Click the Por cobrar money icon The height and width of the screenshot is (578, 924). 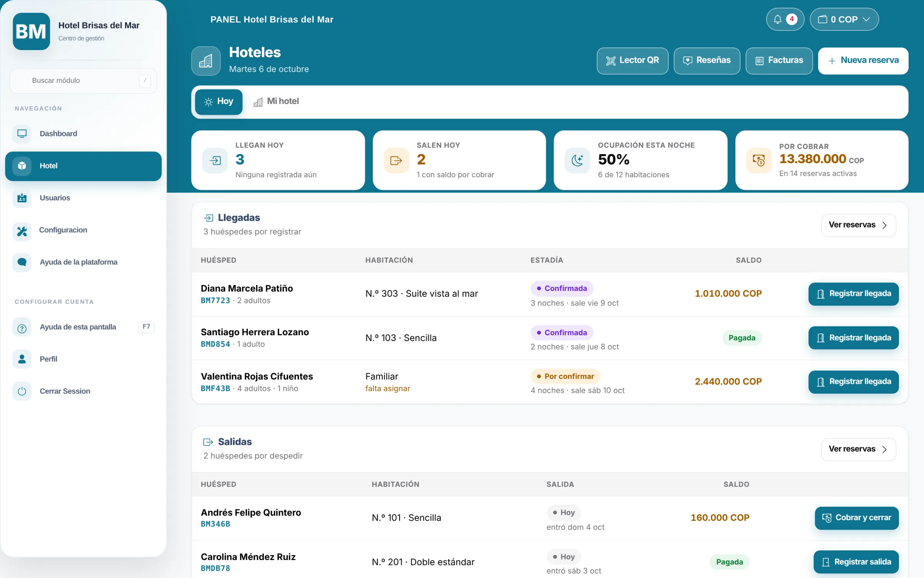pos(759,160)
